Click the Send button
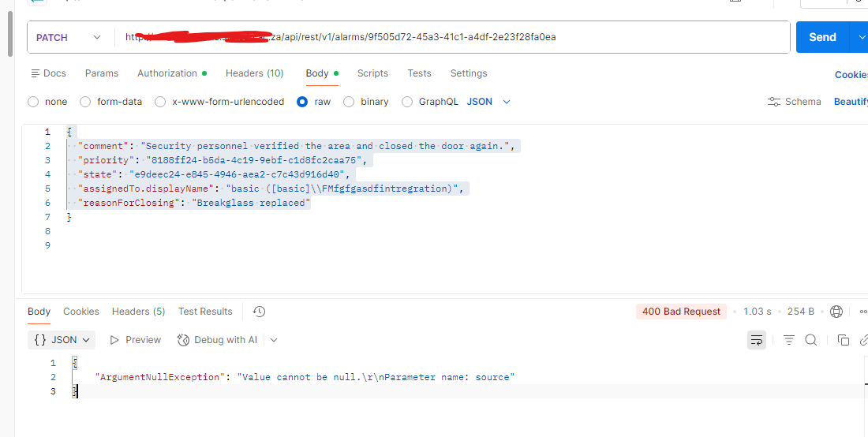 822,37
